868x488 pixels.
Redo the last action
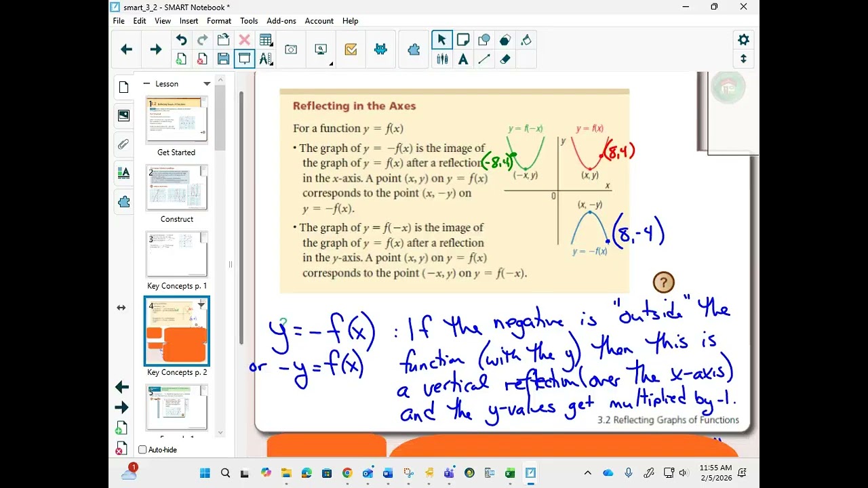click(x=202, y=40)
